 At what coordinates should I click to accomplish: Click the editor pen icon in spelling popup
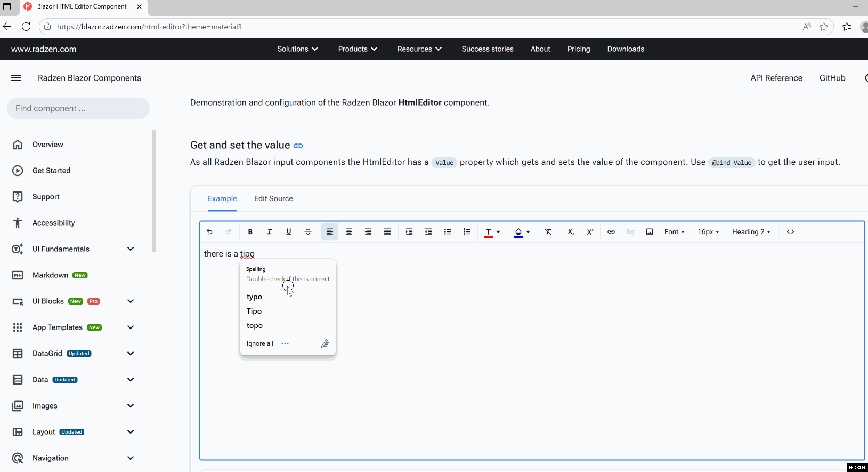325,344
